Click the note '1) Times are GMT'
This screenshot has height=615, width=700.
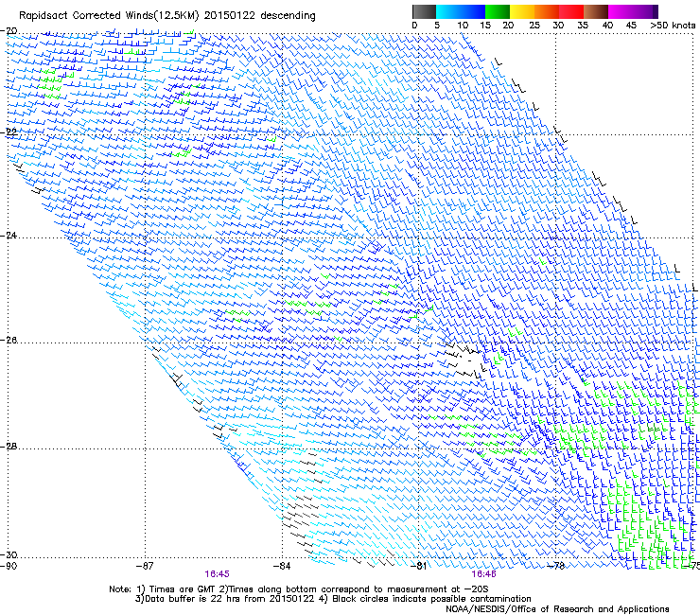click(x=178, y=589)
